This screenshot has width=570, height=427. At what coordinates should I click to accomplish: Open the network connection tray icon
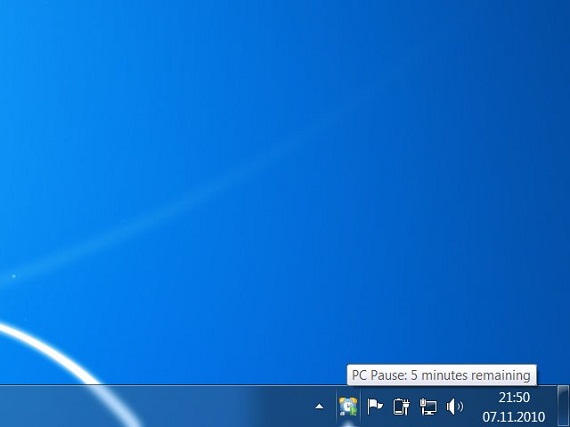(428, 406)
